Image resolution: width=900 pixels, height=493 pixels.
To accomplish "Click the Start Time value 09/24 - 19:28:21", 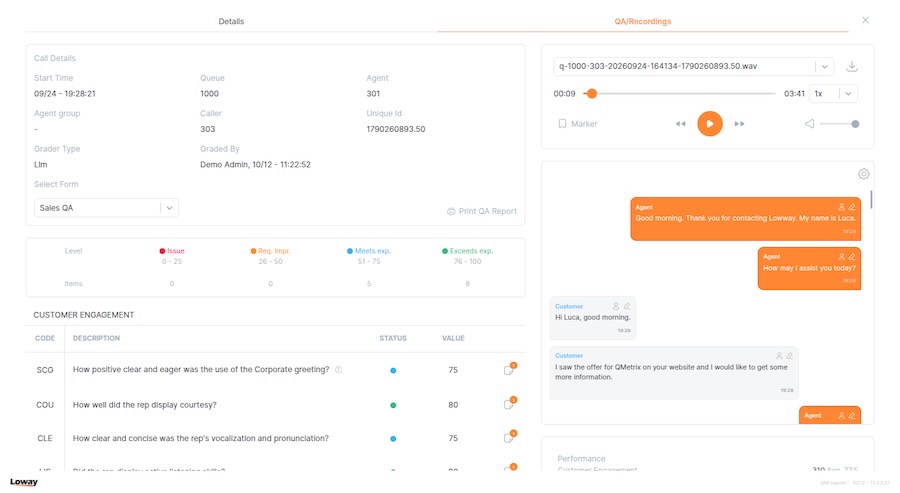I will pos(65,94).
